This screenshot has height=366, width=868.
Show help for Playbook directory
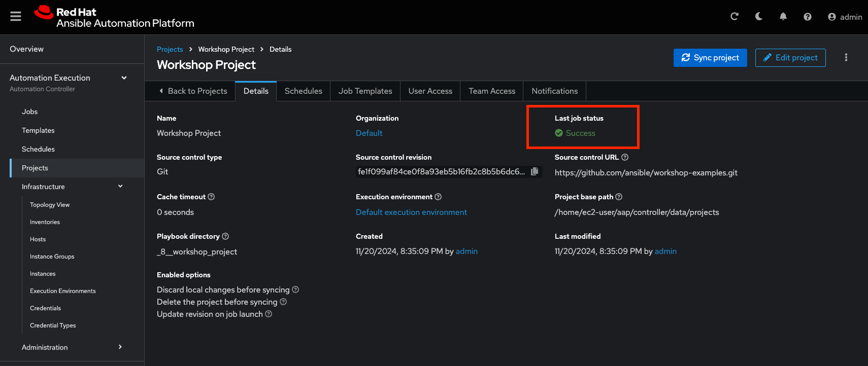225,236
